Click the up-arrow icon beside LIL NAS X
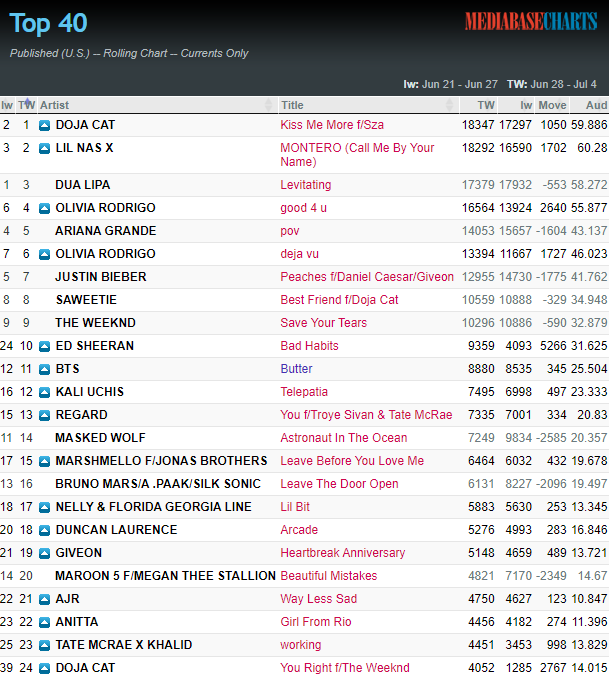The width and height of the screenshot is (609, 676). pyautogui.click(x=44, y=149)
